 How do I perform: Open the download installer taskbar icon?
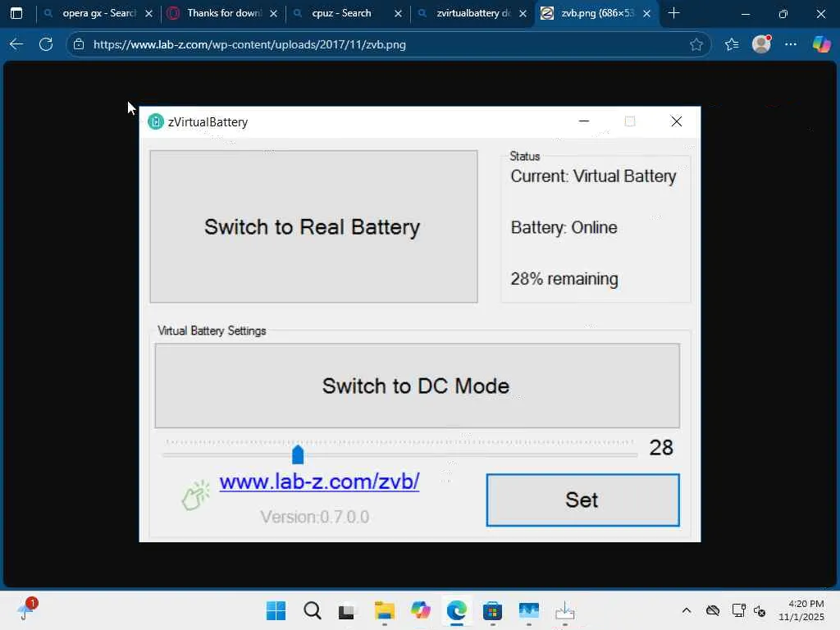coord(564,610)
